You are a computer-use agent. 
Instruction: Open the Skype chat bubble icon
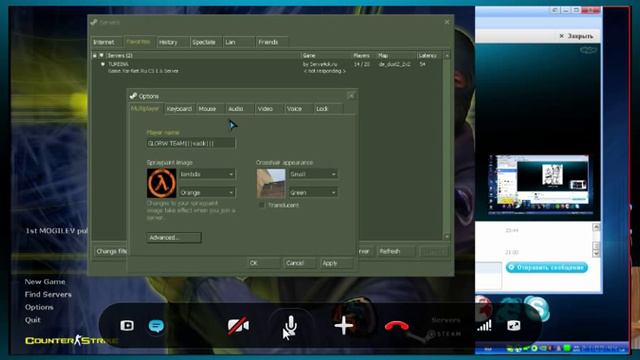pyautogui.click(x=156, y=326)
